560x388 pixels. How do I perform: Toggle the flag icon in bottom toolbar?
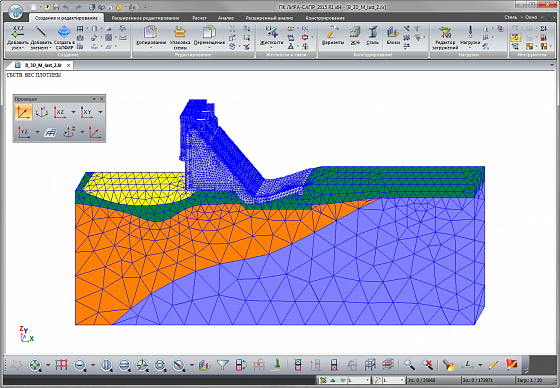tap(512, 365)
